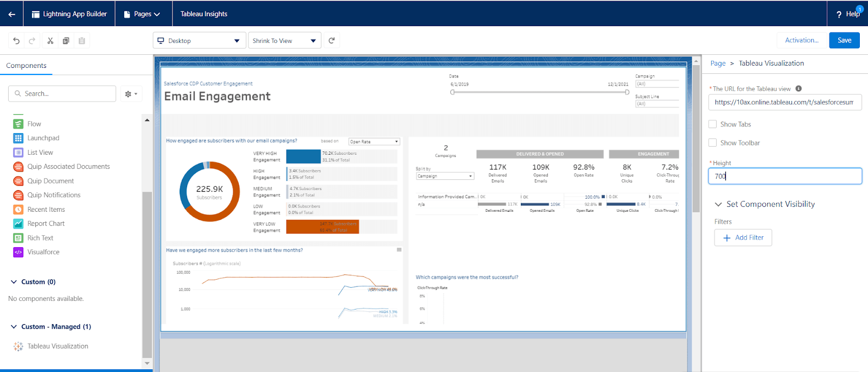Select the Components tab
The width and height of the screenshot is (868, 372).
coord(26,66)
